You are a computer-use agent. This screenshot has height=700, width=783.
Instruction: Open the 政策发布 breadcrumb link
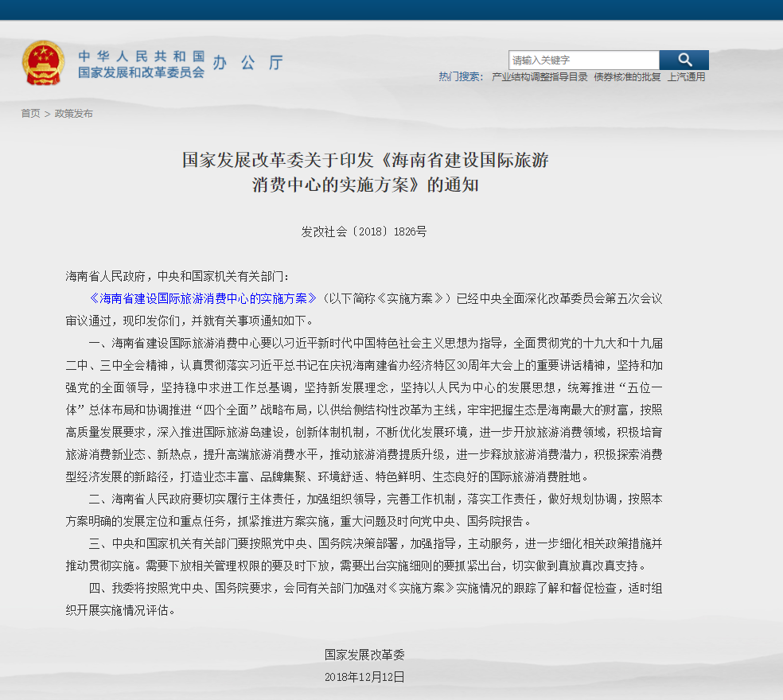(73, 113)
